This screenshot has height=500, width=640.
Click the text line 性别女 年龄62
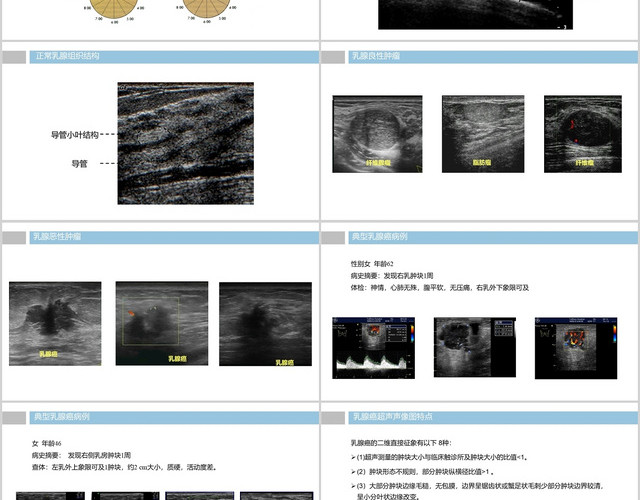[372, 264]
